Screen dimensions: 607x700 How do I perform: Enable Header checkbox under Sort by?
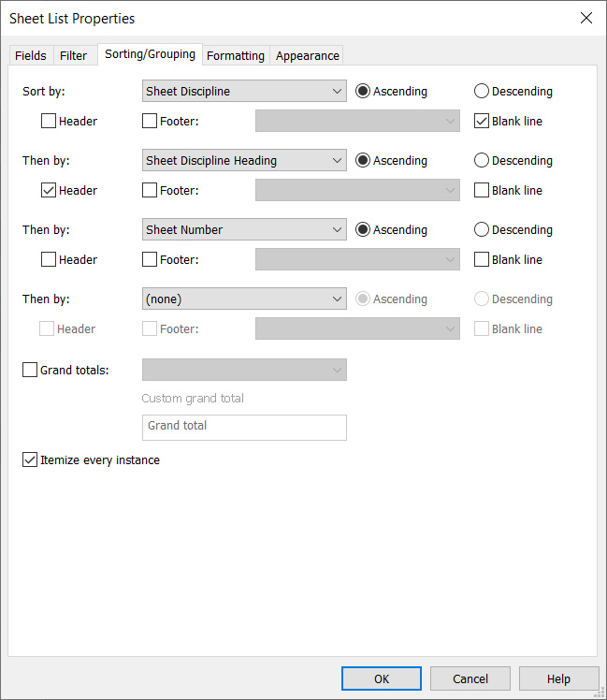[x=49, y=122]
